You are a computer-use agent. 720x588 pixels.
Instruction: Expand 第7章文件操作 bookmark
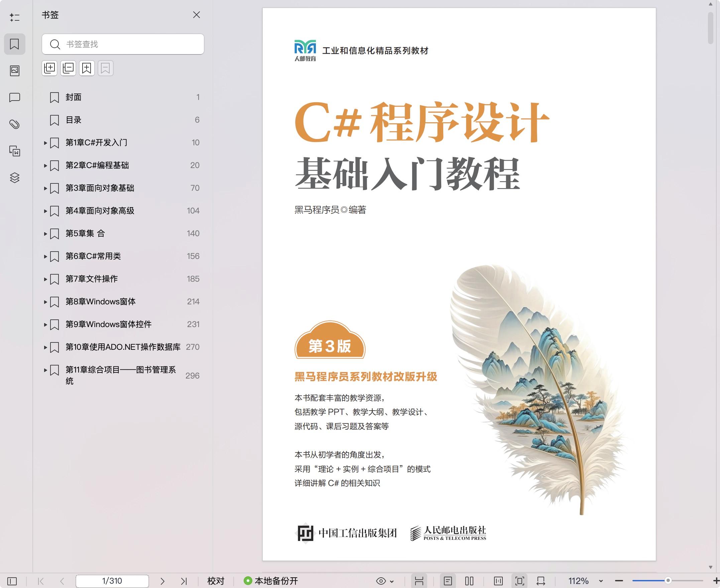click(45, 279)
